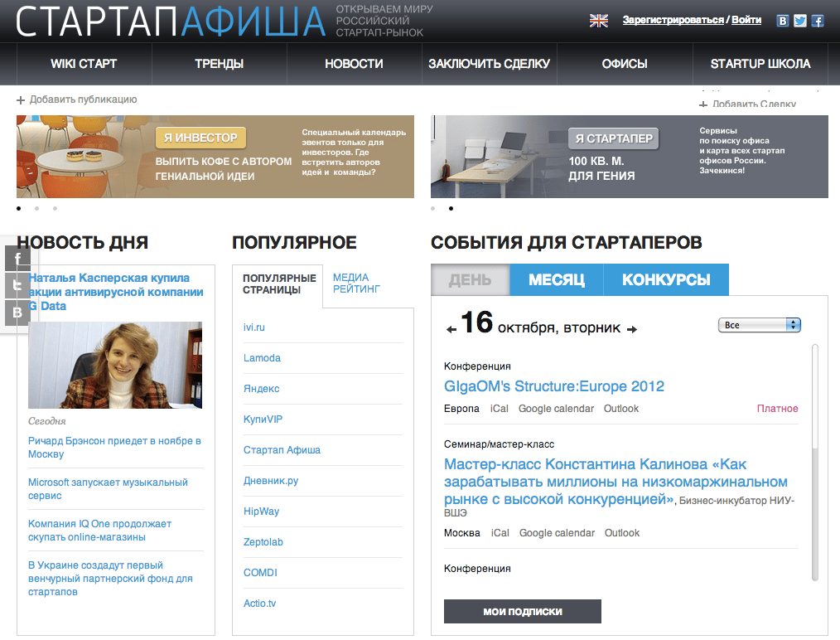Open Zeptolab popular page link
The width and height of the screenshot is (840, 640).
263,542
